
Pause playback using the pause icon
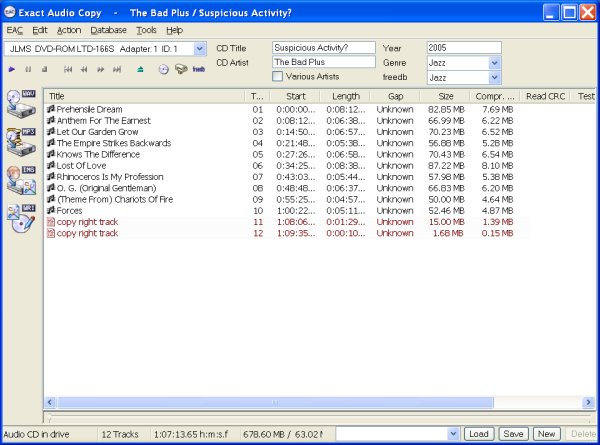point(28,69)
